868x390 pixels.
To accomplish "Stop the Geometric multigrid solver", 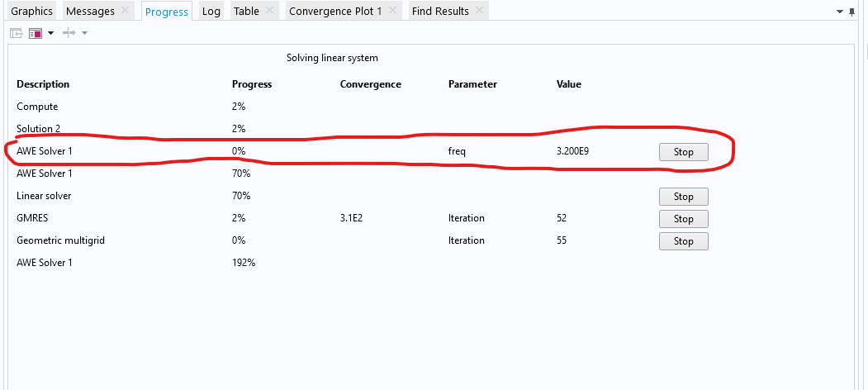I will pos(683,241).
